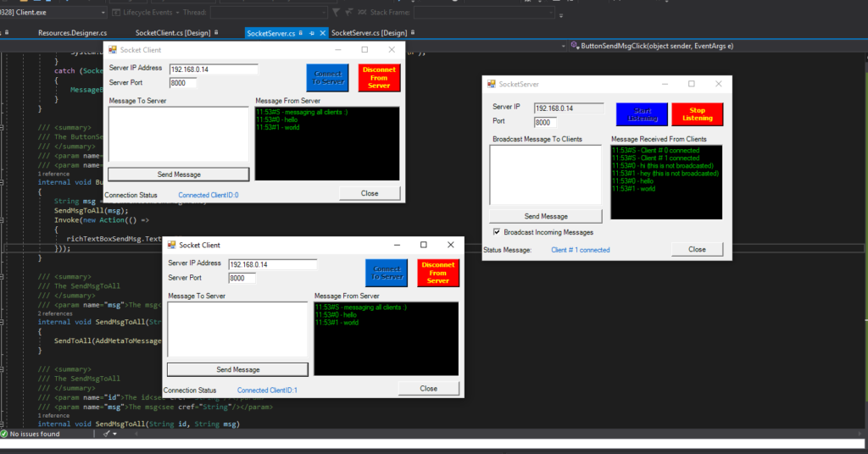The image size is (868, 454).
Task: Click the code cleanup broom icon
Action: (106, 434)
